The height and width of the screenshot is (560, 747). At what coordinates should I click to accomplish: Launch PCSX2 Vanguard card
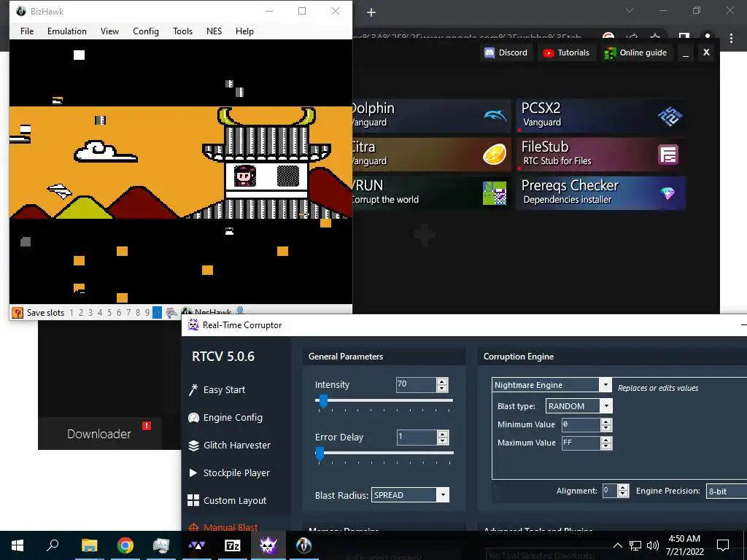(601, 115)
